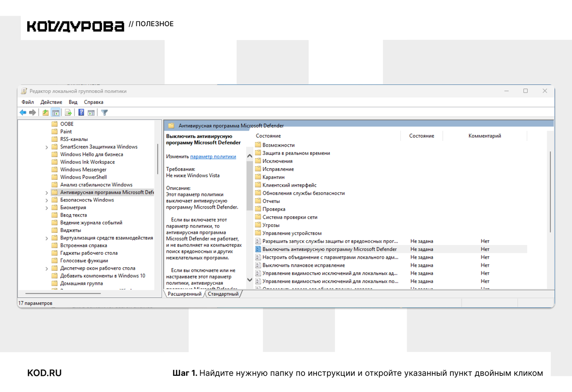Click the Возможности folder icon

click(x=258, y=145)
